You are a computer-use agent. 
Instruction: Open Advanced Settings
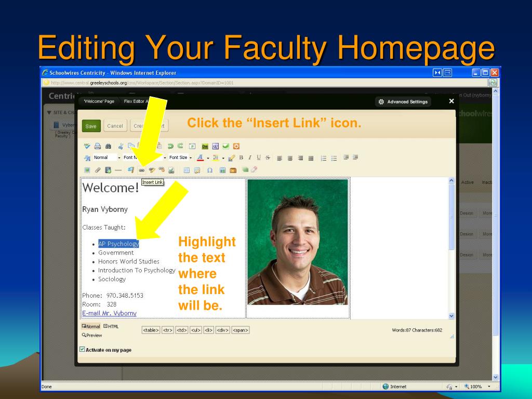403,102
